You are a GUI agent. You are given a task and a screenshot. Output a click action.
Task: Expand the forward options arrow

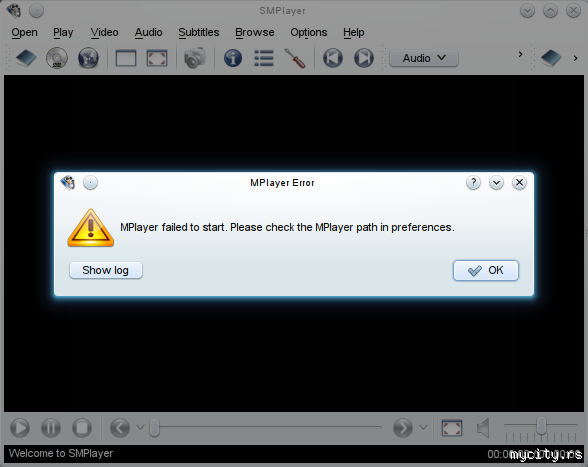423,428
